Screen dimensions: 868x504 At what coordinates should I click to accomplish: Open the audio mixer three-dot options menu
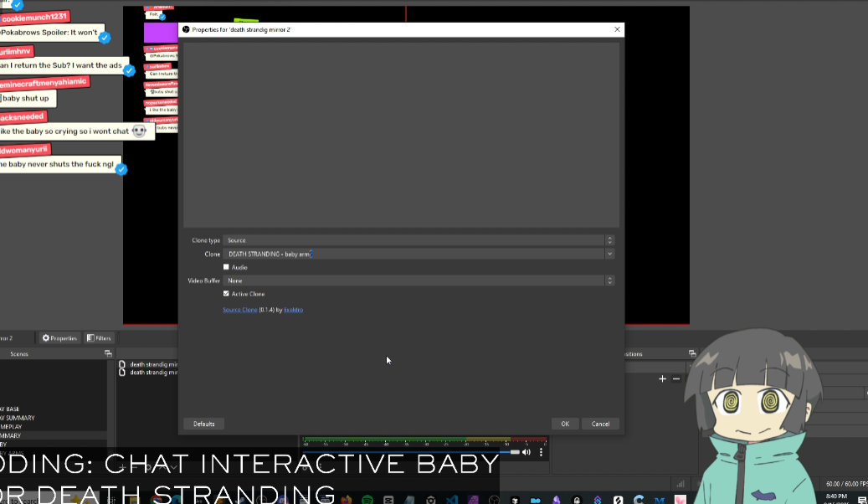pos(541,452)
